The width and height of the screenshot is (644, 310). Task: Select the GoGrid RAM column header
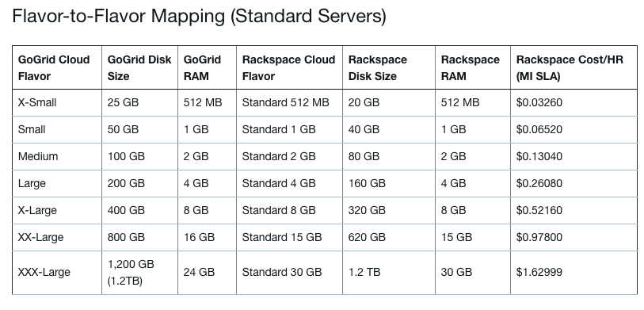[207, 68]
